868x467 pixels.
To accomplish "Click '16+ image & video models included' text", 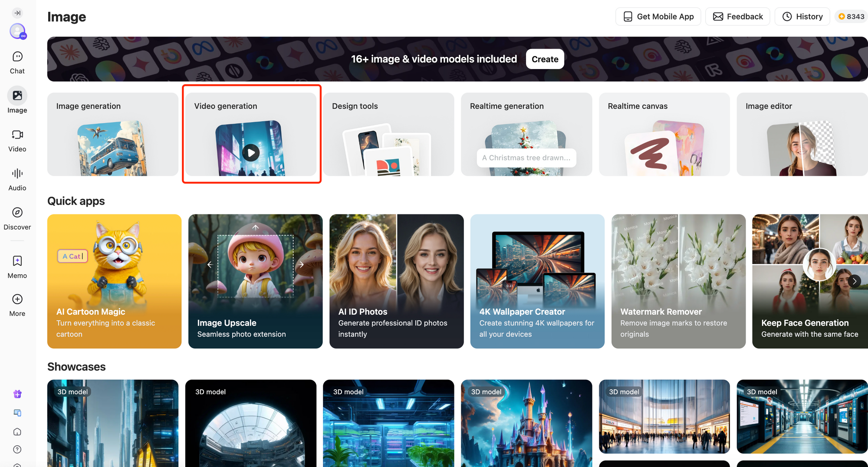I will [x=434, y=59].
